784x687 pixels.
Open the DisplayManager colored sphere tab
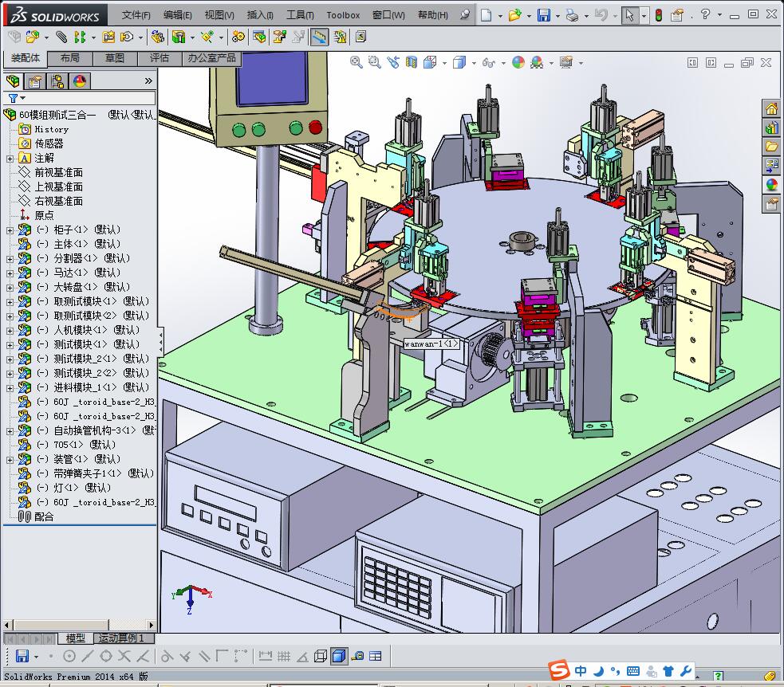[80, 80]
